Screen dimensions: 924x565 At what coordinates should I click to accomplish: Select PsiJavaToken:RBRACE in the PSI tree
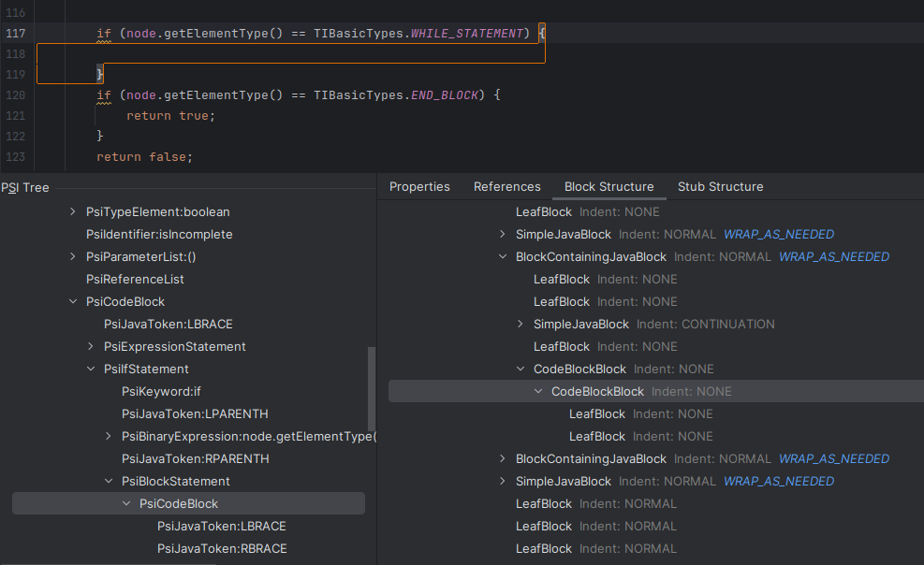[x=222, y=548]
